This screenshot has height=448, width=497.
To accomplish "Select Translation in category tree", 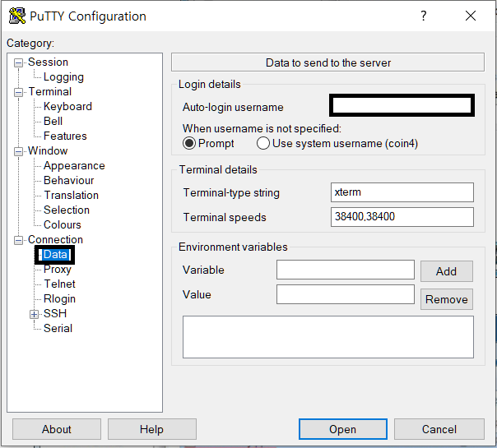I will (71, 196).
